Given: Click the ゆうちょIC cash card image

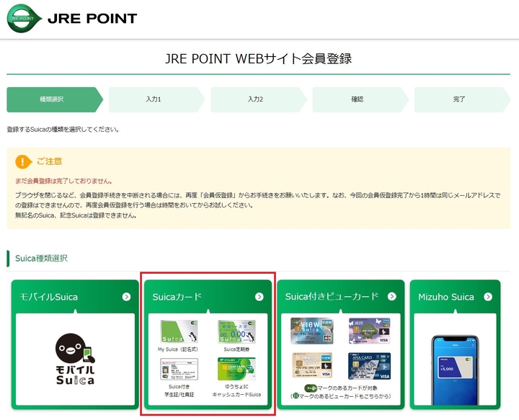Looking at the screenshot, I should click(x=236, y=369).
